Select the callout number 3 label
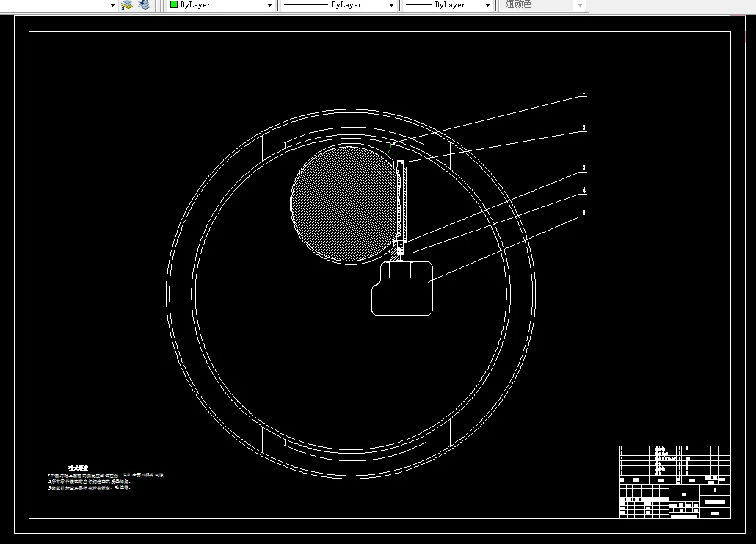The width and height of the screenshot is (756, 544). click(584, 168)
